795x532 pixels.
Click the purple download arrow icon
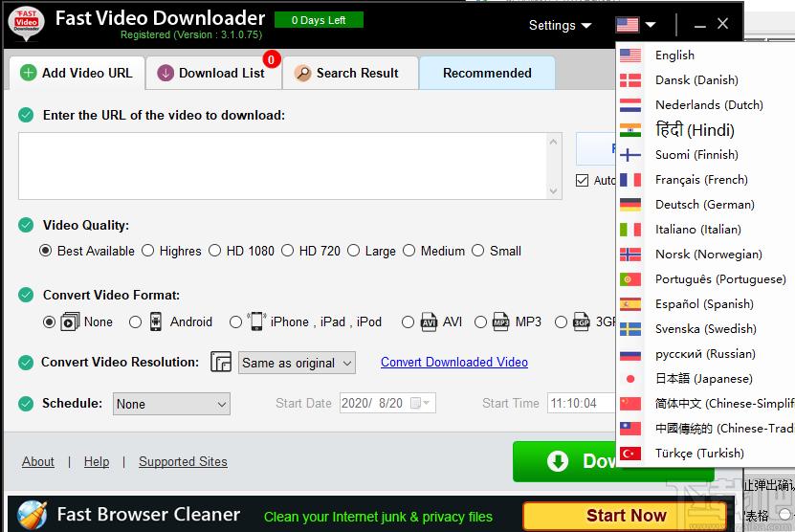coord(166,73)
